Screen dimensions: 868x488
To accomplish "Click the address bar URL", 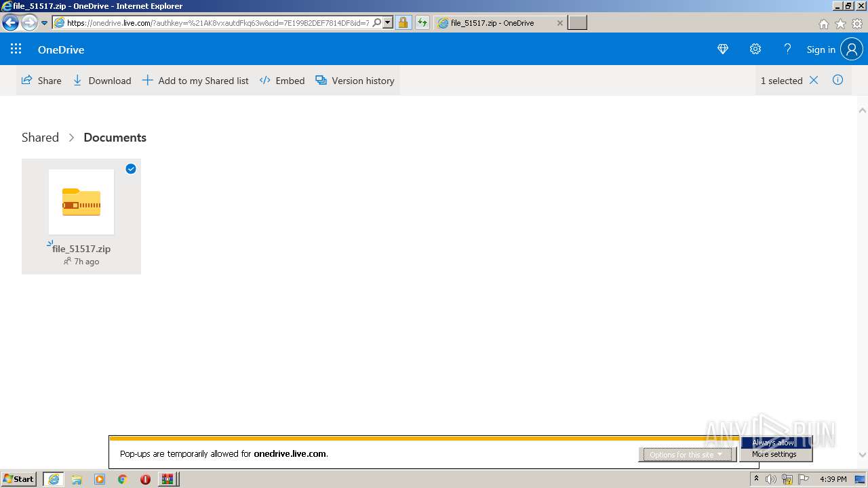I will [x=218, y=22].
